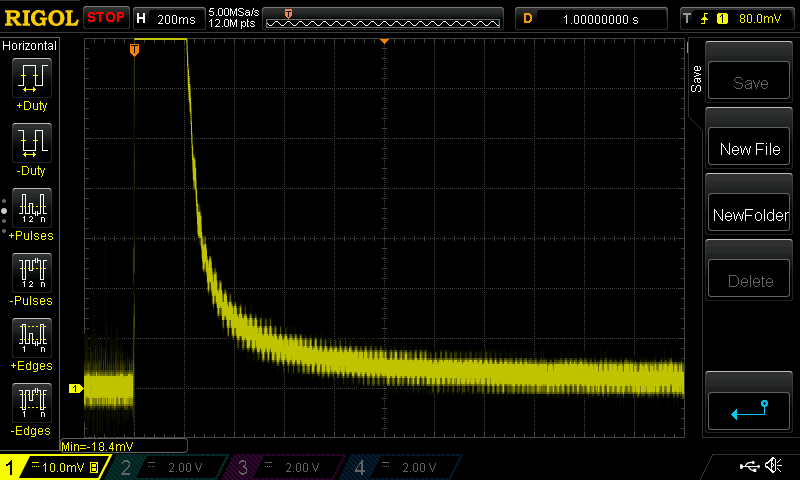Click the orange trigger T marker on waveform
Screen dimensions: 800x480
(134, 50)
